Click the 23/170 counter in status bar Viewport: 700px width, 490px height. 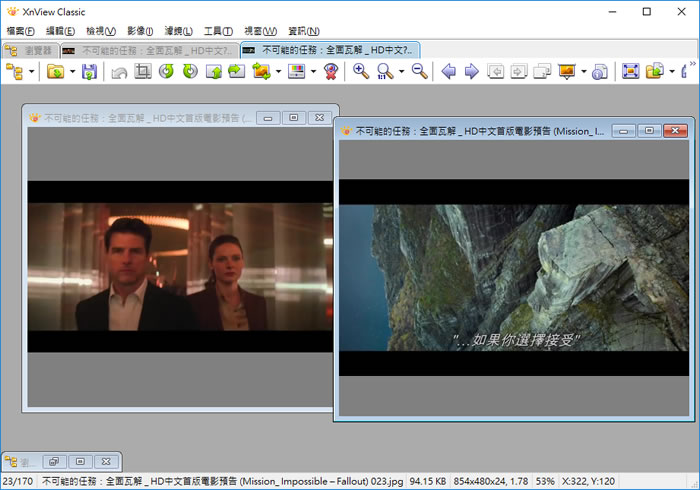pos(18,481)
